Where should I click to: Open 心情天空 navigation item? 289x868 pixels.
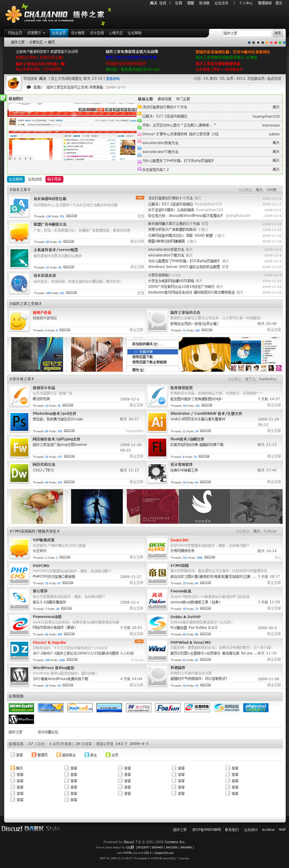tap(116, 33)
